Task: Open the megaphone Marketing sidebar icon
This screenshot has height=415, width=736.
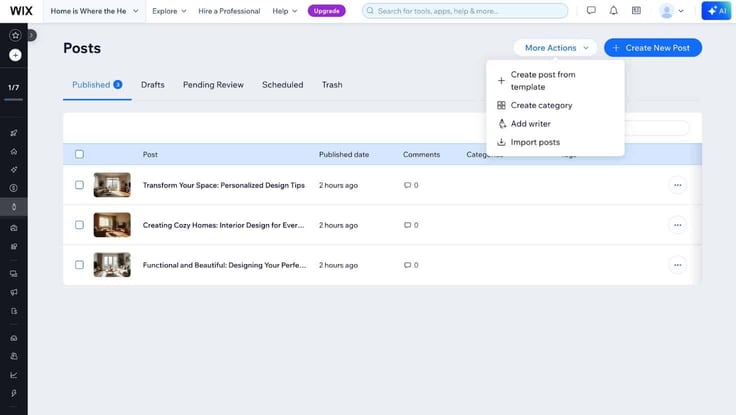Action: [14, 292]
